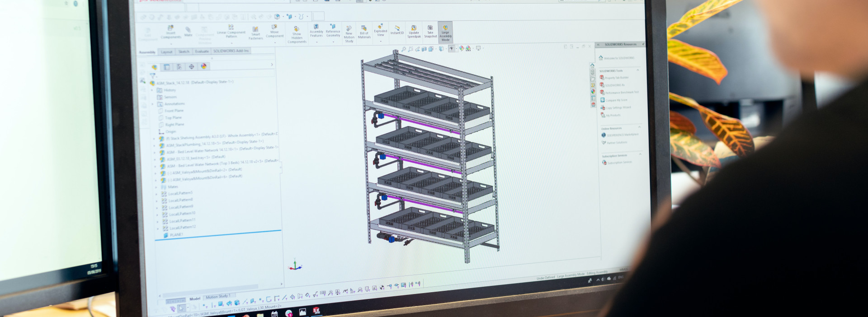Create a New Motion Study

349,33
